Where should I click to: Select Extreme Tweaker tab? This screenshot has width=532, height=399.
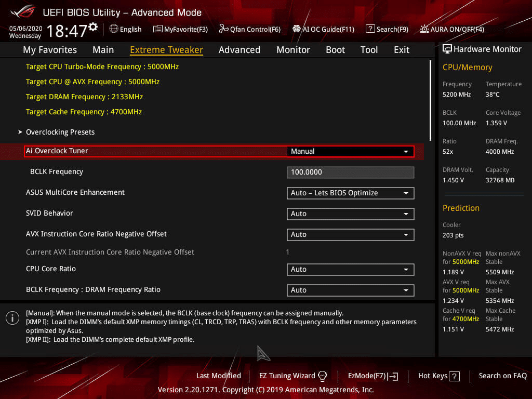coord(166,50)
